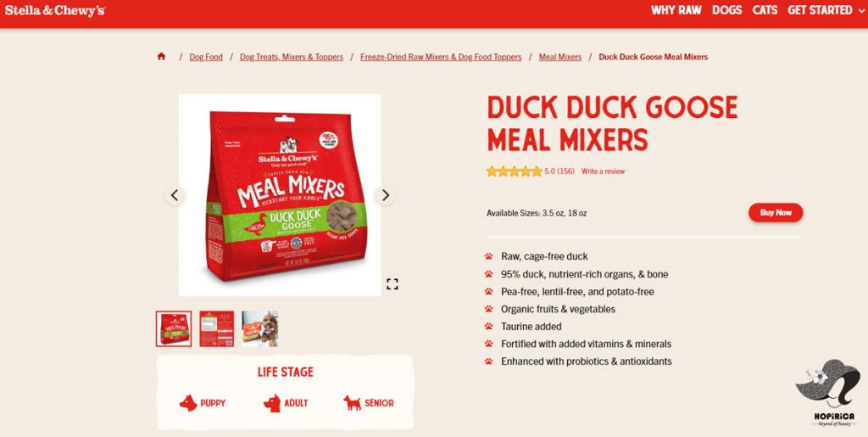Viewport: 868px width, 437px height.
Task: Open the Stella & Chewy's logo
Action: click(x=55, y=10)
